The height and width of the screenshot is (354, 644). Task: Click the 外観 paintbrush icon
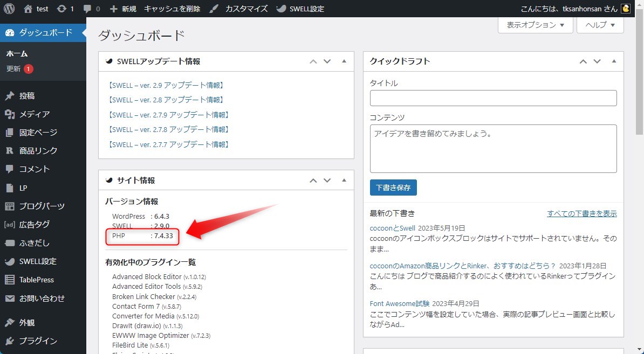pos(10,323)
